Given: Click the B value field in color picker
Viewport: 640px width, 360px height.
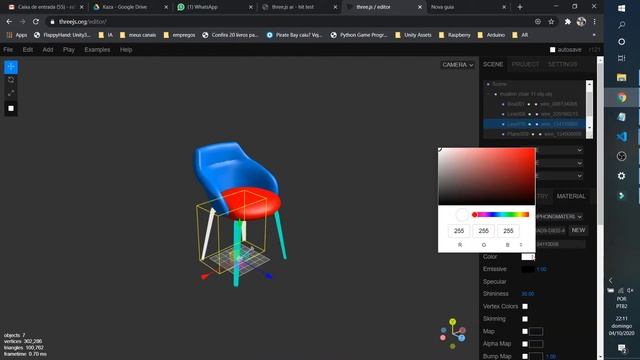Looking at the screenshot, I should tap(508, 231).
